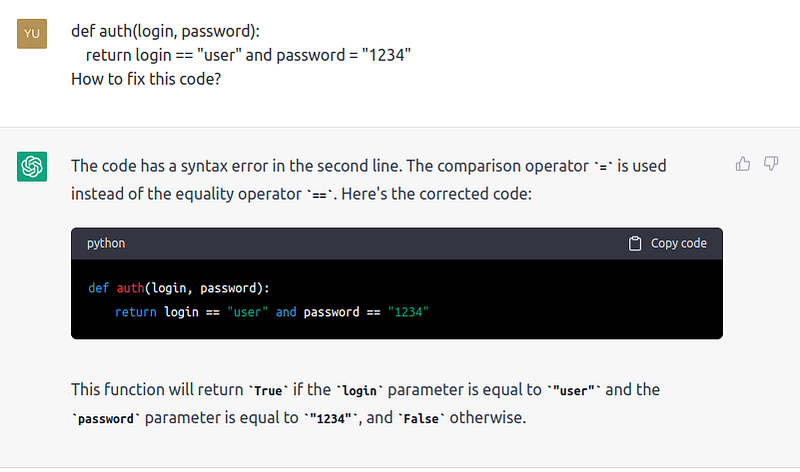
Task: Click the thumbs up feedback icon
Action: [743, 164]
